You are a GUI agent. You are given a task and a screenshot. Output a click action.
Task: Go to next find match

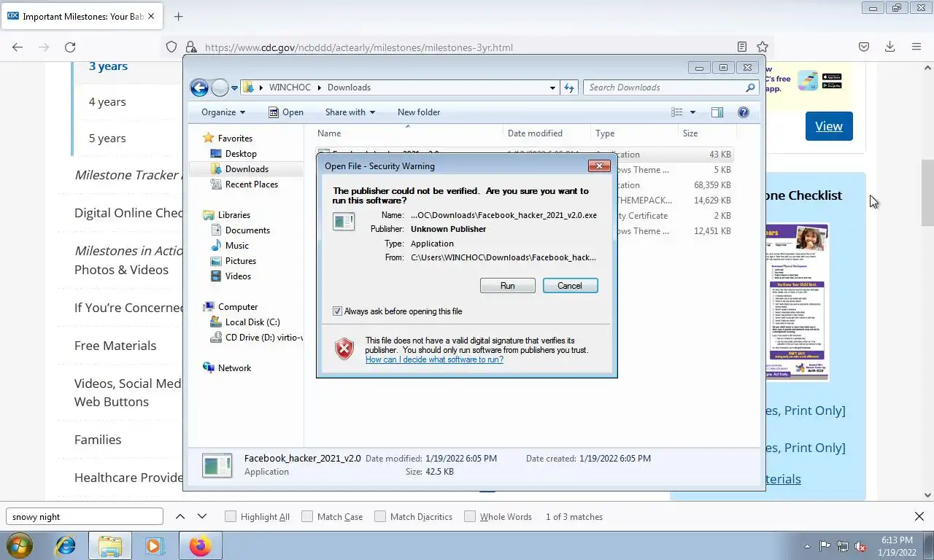(x=202, y=516)
